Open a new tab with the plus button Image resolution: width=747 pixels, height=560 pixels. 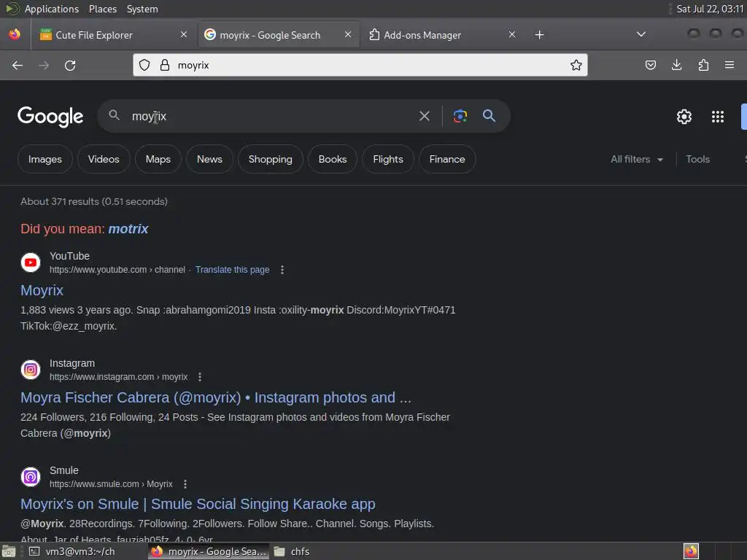(x=539, y=35)
